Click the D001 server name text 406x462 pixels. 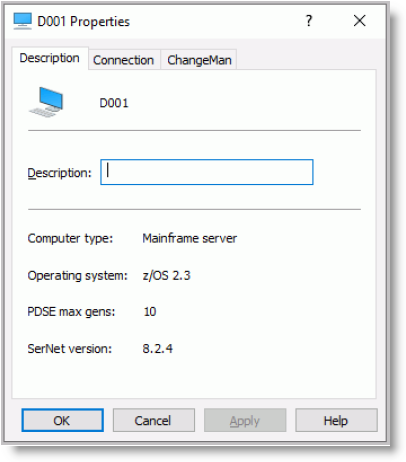114,103
